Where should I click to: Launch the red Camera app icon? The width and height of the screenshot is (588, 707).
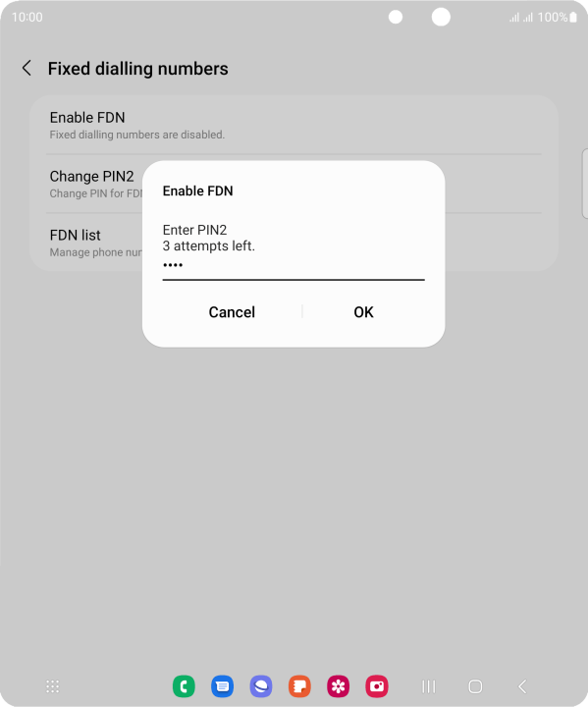coord(377,686)
